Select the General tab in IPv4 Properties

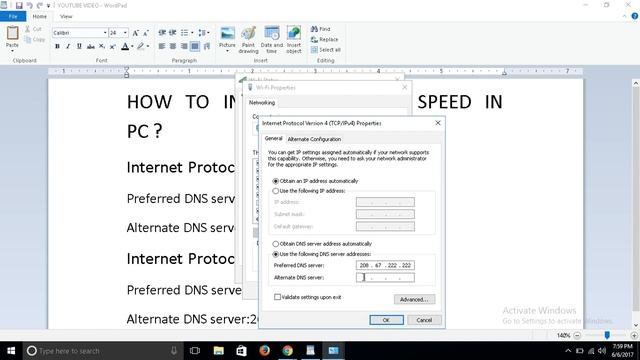pyautogui.click(x=273, y=139)
